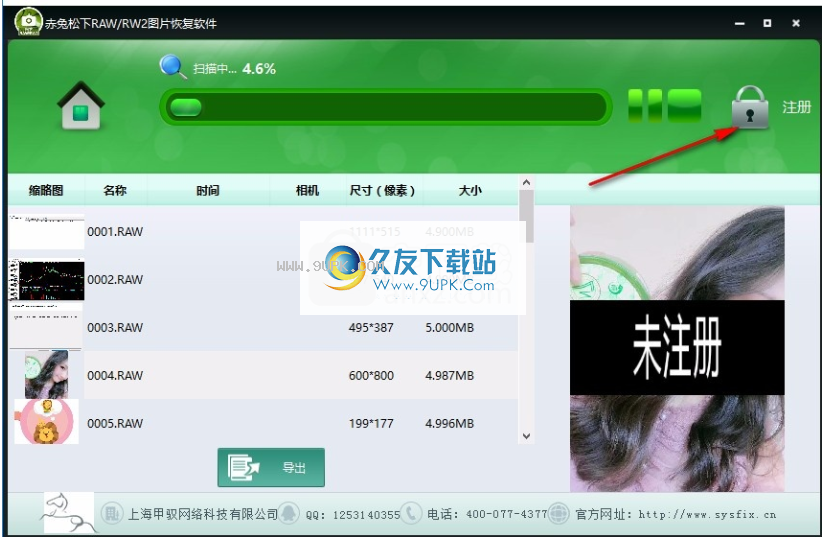Click size 5.000MB cell
The width and height of the screenshot is (826, 537).
click(449, 328)
